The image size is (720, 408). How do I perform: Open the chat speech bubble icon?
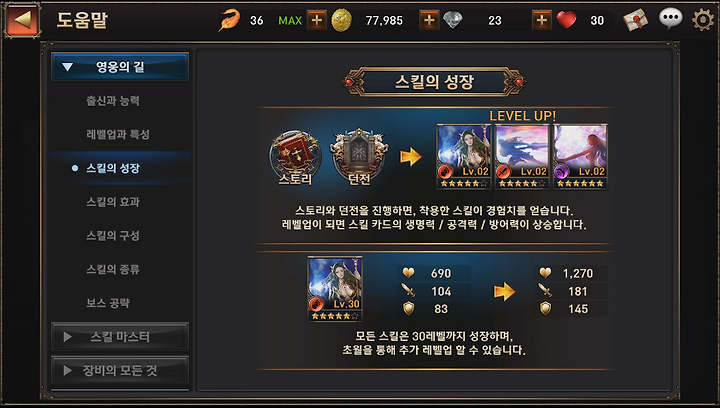coord(670,19)
